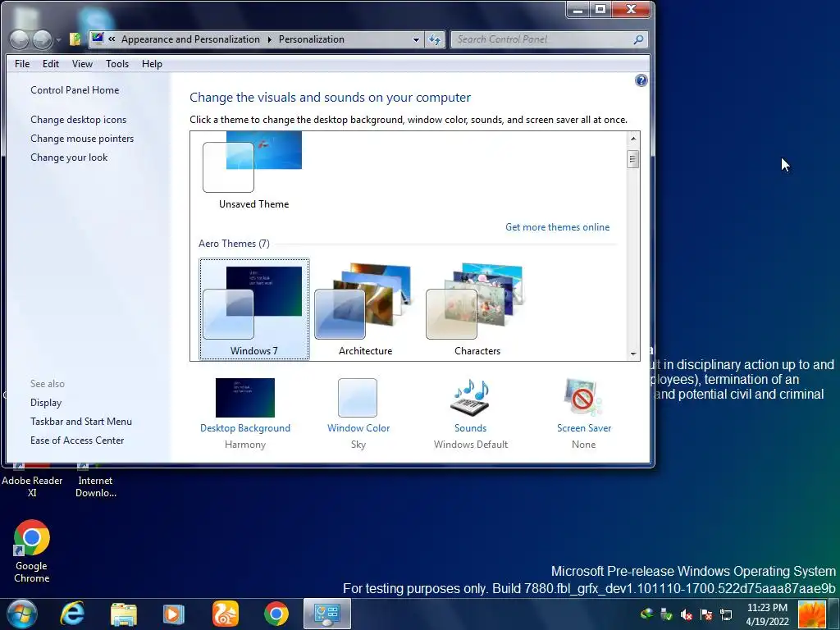Open the recent pages dropdown arrow
840x630 pixels.
[x=58, y=39]
